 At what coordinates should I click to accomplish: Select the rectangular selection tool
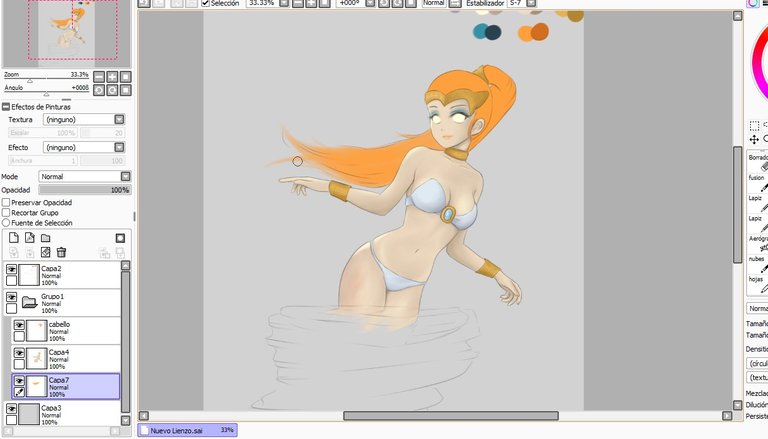[x=754, y=125]
